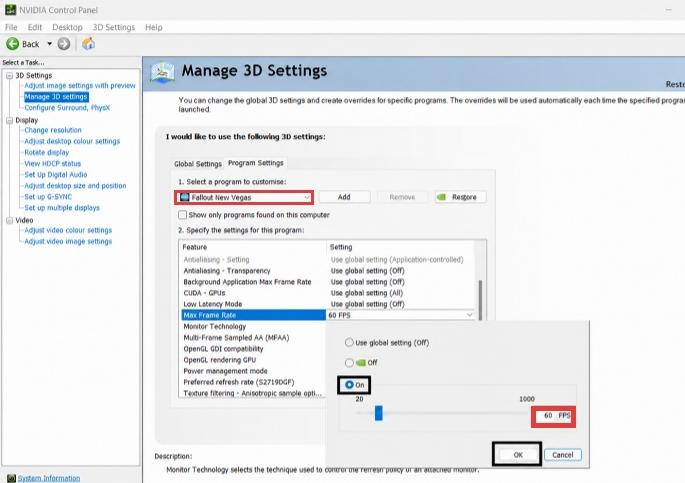Open the Back history dropdown arrow
The width and height of the screenshot is (685, 483).
coord(49,44)
